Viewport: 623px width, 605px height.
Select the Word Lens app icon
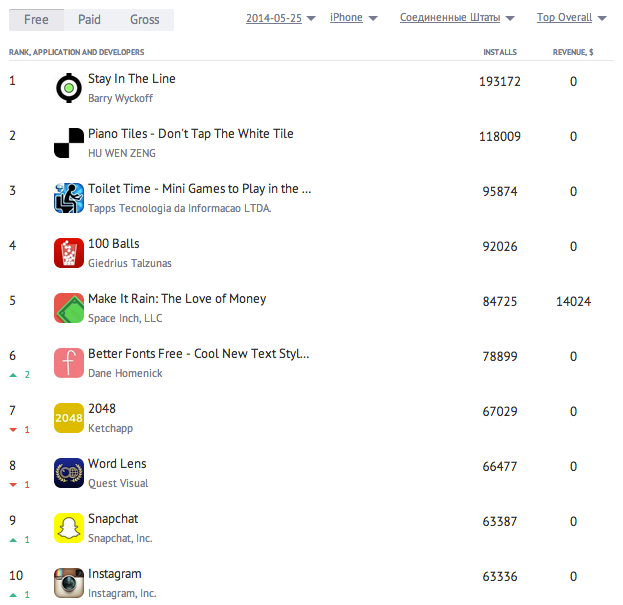coord(68,473)
